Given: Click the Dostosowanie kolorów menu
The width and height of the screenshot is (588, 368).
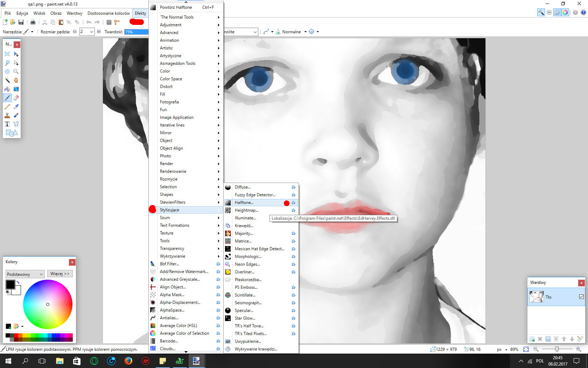Looking at the screenshot, I should pos(108,13).
